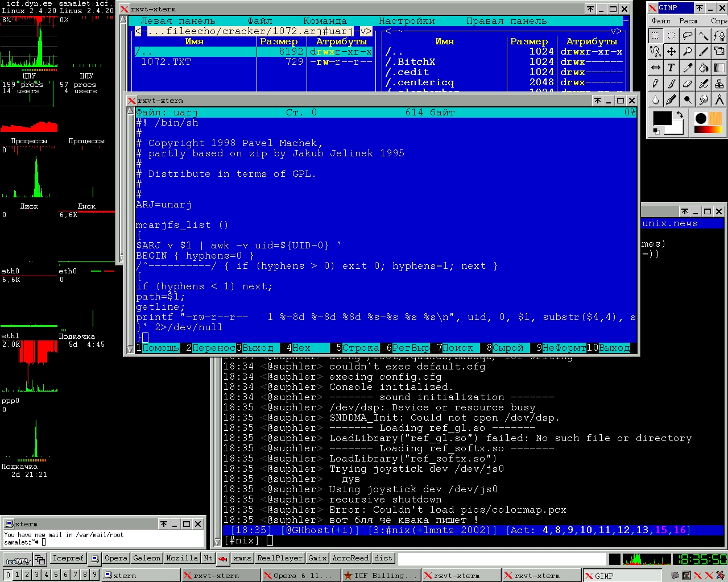The height and width of the screenshot is (582, 728).
Task: Switch to ICF Billing taskbar window
Action: point(380,576)
